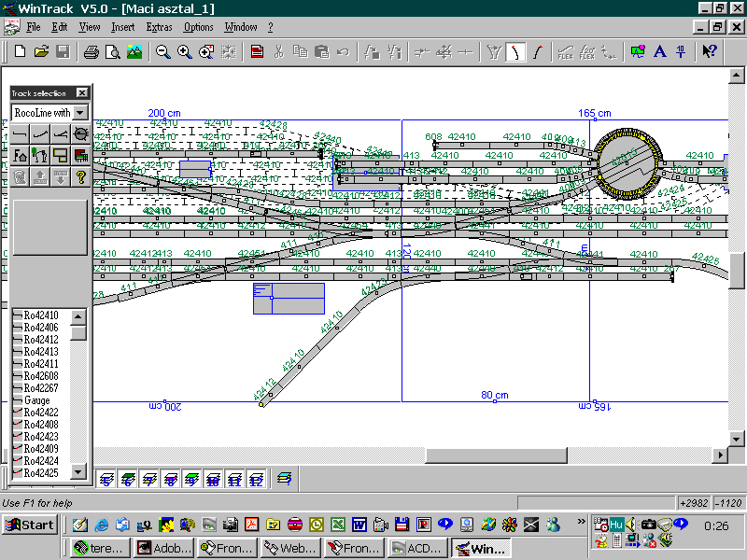
Task: Select straight track type in Track selection
Action: (20, 134)
